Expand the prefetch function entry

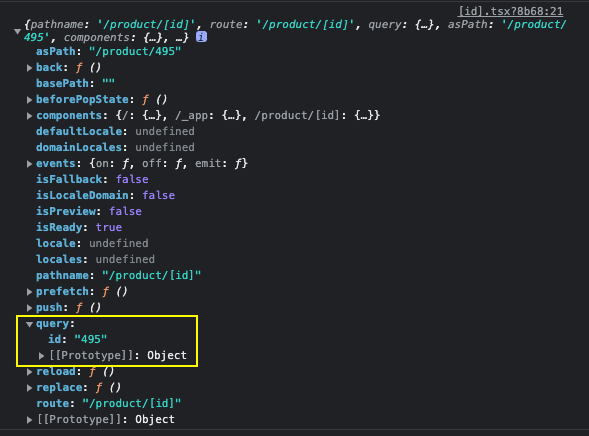click(x=29, y=292)
